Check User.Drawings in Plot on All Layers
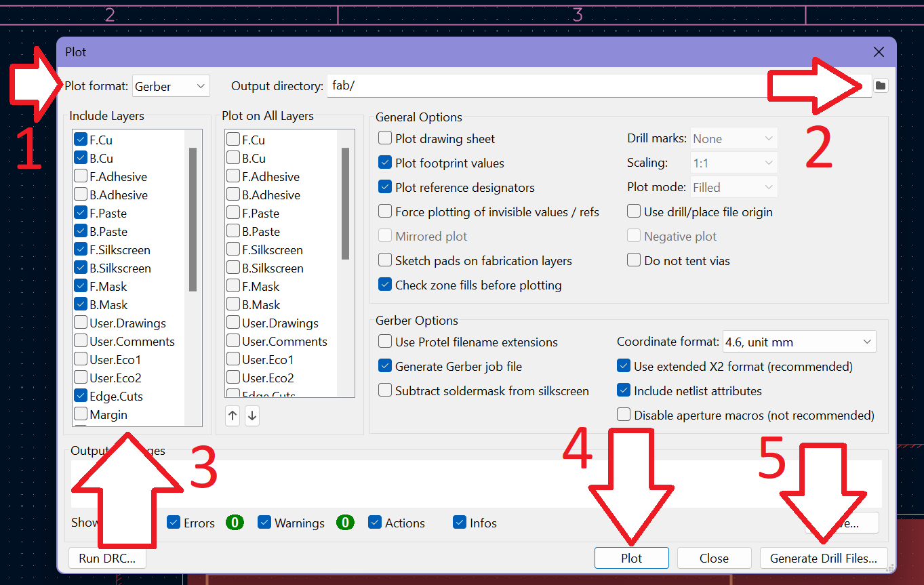 coord(233,323)
